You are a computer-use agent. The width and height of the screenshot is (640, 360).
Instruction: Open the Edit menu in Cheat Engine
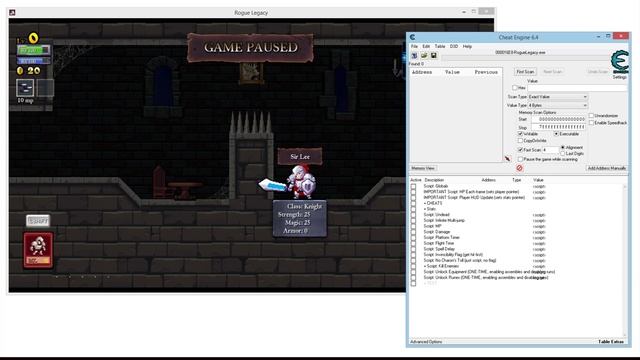coord(426,47)
